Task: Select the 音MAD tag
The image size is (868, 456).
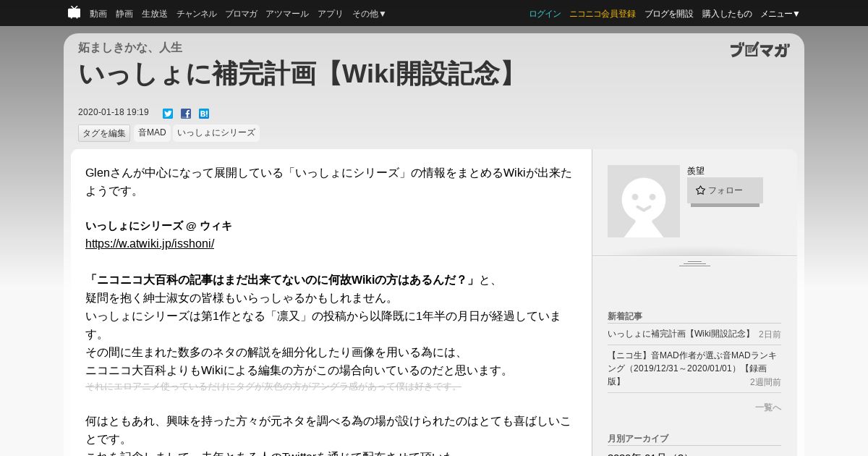Action: coord(152,133)
